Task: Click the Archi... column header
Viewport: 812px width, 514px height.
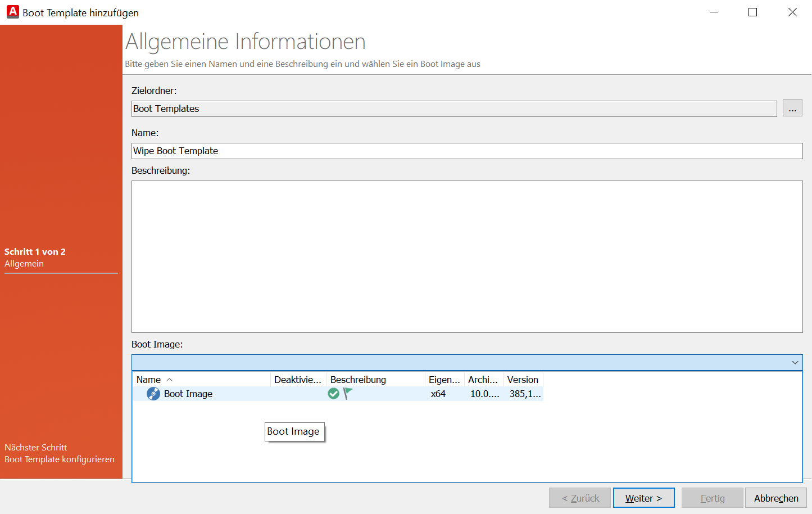Action: click(483, 380)
